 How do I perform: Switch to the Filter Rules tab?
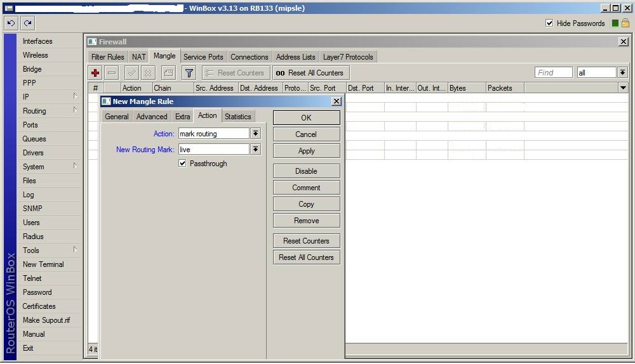[107, 57]
